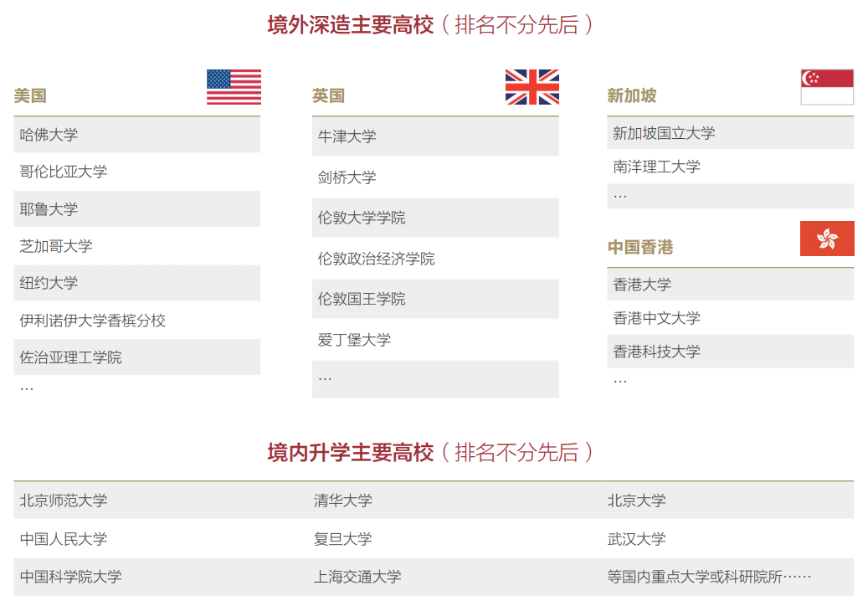Click the 复旦大学 cell
Image resolution: width=868 pixels, height=616 pixels.
click(x=342, y=538)
